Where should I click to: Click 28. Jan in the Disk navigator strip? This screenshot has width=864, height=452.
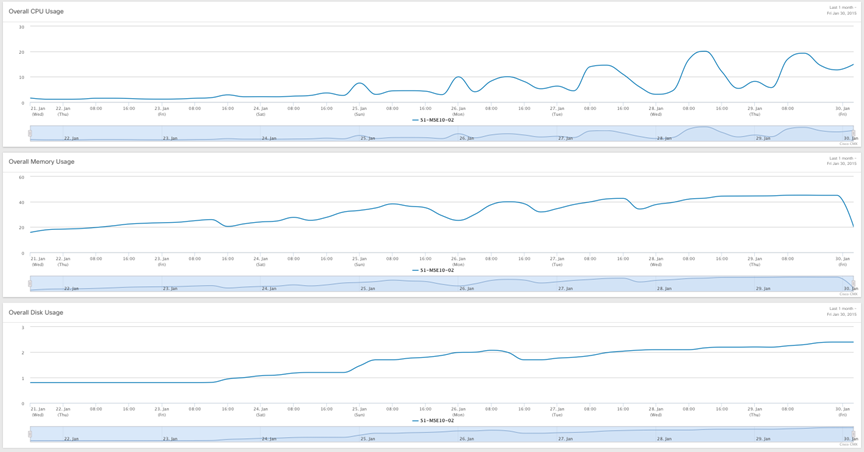point(664,440)
